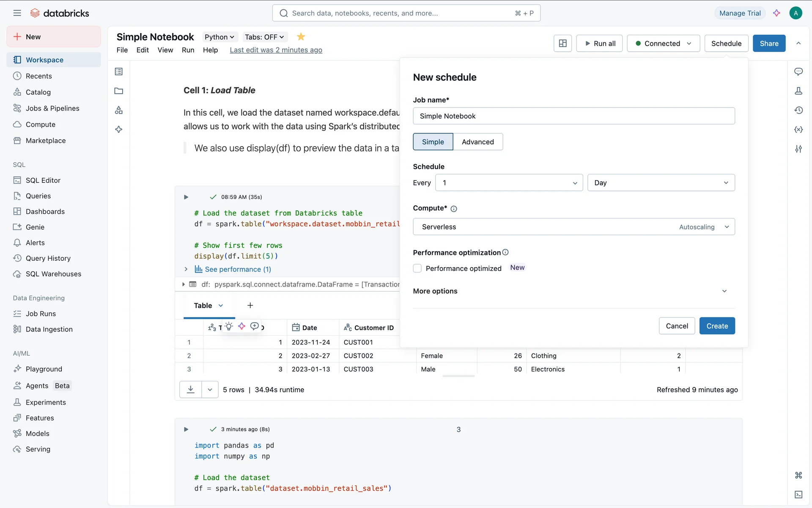Click the star favorite icon beside Tabs
Screen dimensions: 812x508
pyautogui.click(x=301, y=37)
